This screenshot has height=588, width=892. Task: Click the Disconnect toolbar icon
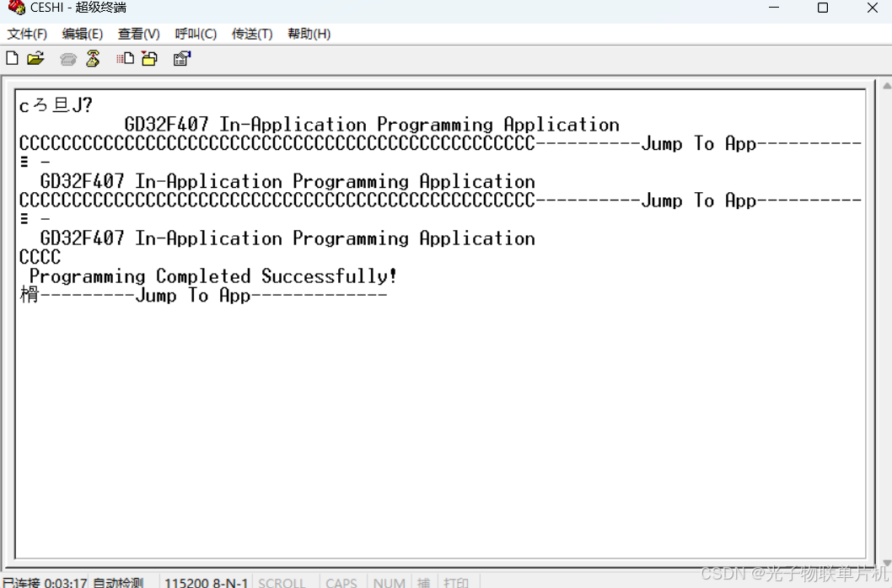click(x=93, y=58)
